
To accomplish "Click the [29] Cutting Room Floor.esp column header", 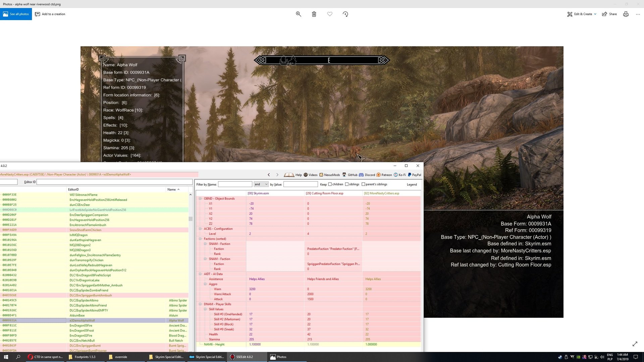I will tap(333, 193).
